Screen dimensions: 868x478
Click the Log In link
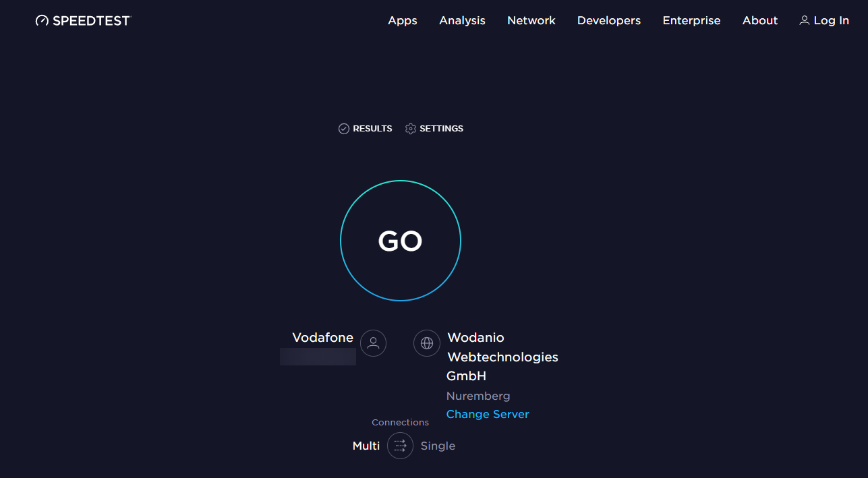(831, 21)
